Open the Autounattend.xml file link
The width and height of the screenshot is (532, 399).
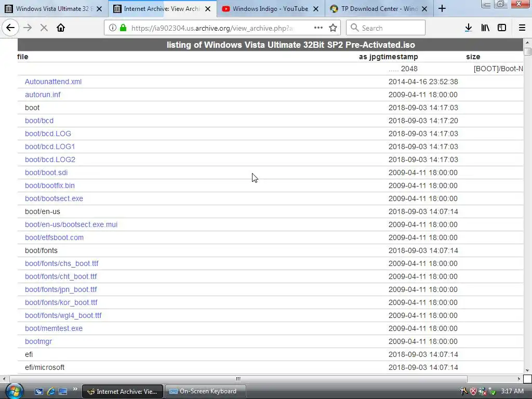click(x=53, y=82)
